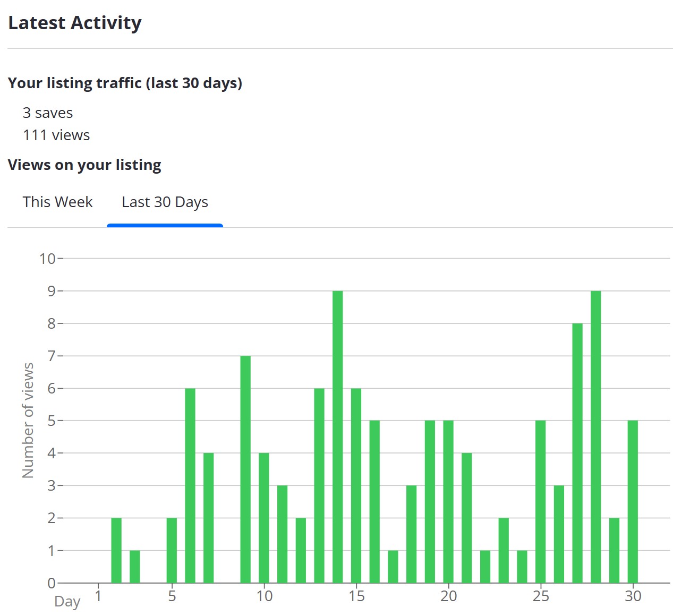673x616 pixels.
Task: Click the day 17 bar showing 1 view
Action: [393, 567]
